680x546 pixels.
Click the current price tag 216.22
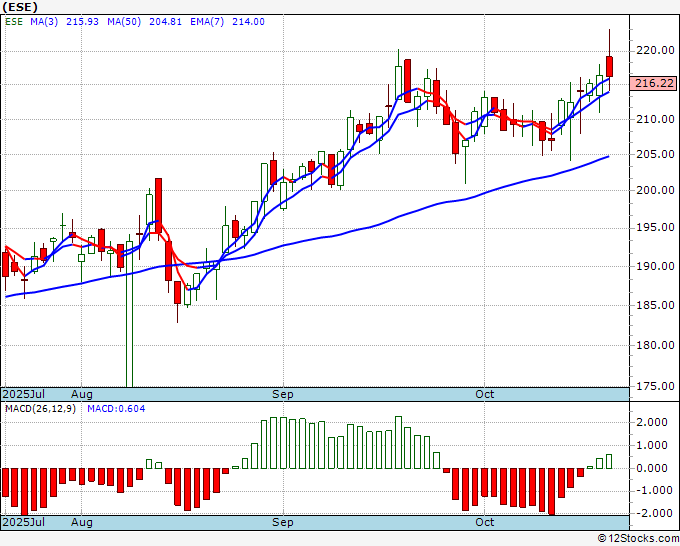(x=654, y=83)
